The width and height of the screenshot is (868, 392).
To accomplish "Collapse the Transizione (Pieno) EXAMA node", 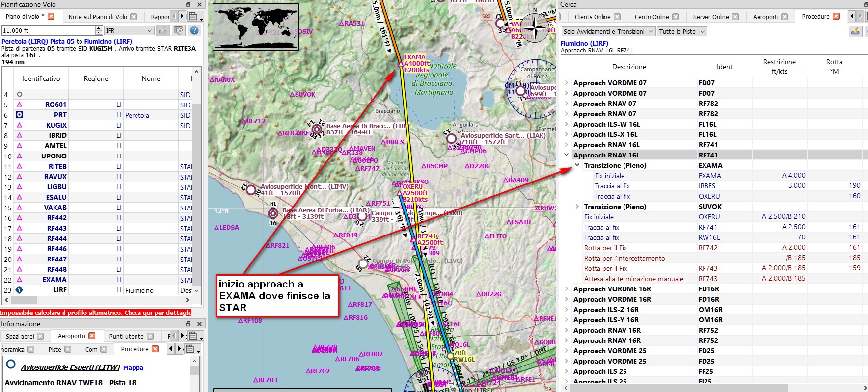I will pos(577,165).
